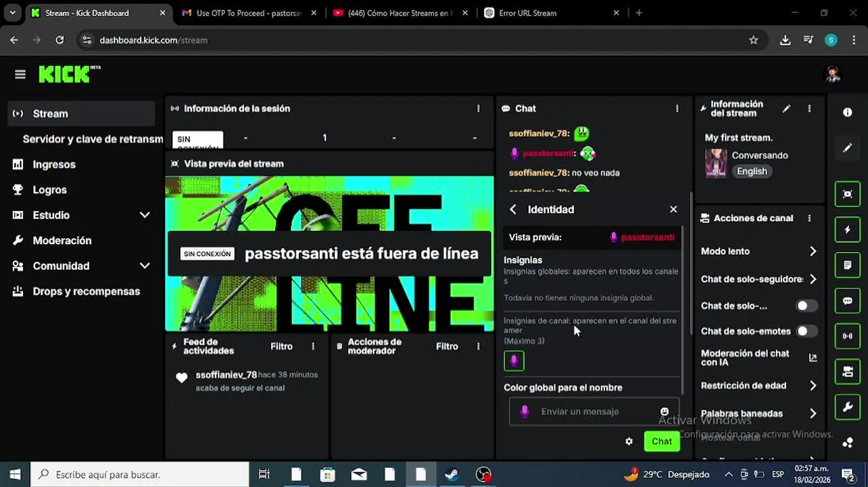Click the stream category thumbnail image
This screenshot has height=487, width=868.
716,163
